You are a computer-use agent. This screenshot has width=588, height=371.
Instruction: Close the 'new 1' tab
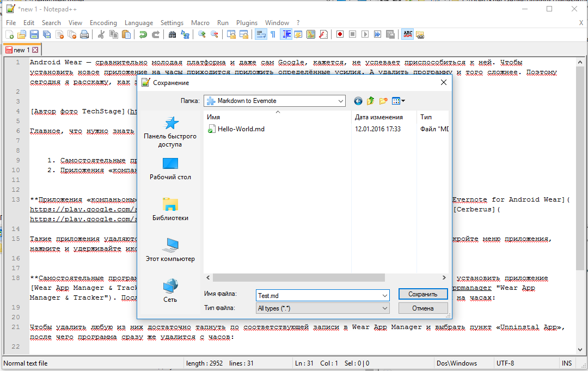pyautogui.click(x=35, y=50)
